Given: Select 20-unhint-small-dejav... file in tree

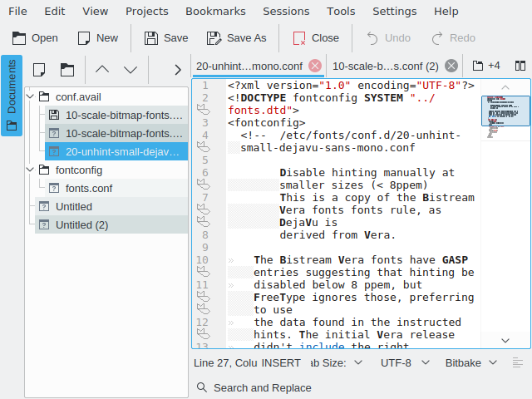Looking at the screenshot, I should [116, 151].
